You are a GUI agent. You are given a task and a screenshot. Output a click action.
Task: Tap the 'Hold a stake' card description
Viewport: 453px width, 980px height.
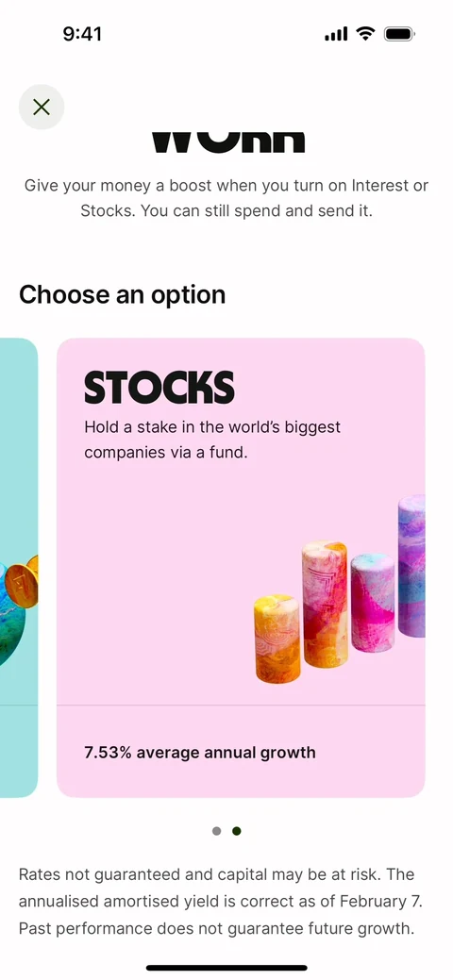click(x=212, y=440)
